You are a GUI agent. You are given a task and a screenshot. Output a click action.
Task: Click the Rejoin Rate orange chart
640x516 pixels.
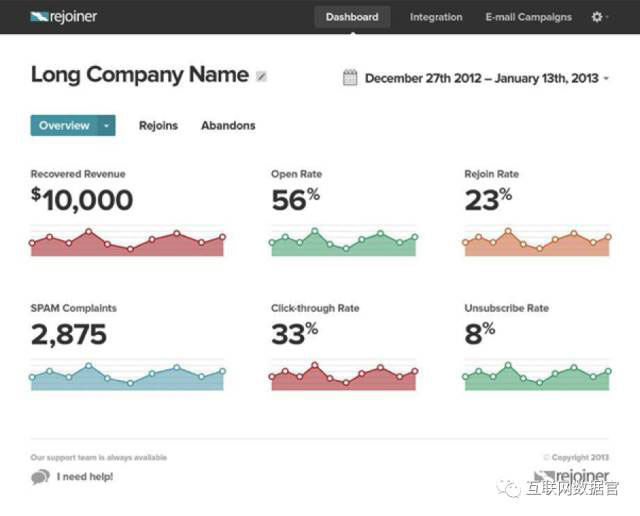(x=537, y=243)
